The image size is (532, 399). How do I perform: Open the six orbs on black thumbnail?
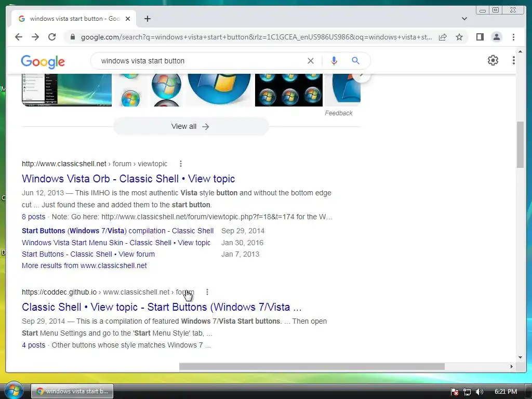click(x=289, y=90)
